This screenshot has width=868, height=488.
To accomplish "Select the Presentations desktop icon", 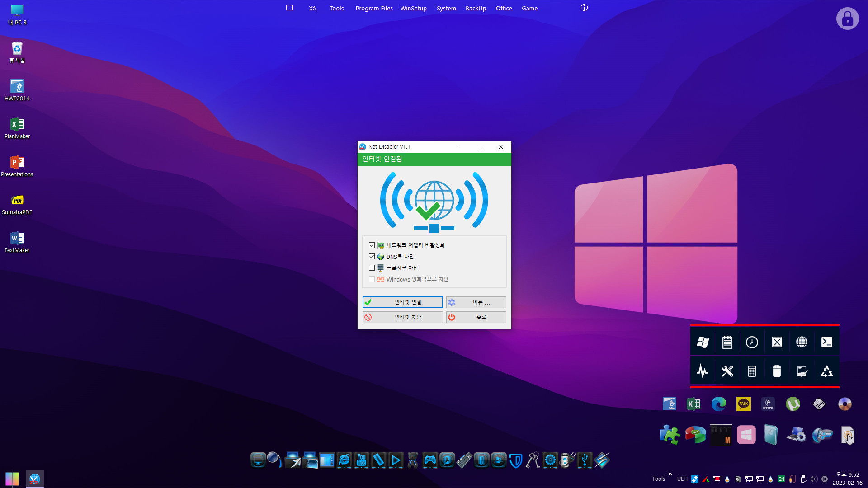I will click(x=17, y=166).
